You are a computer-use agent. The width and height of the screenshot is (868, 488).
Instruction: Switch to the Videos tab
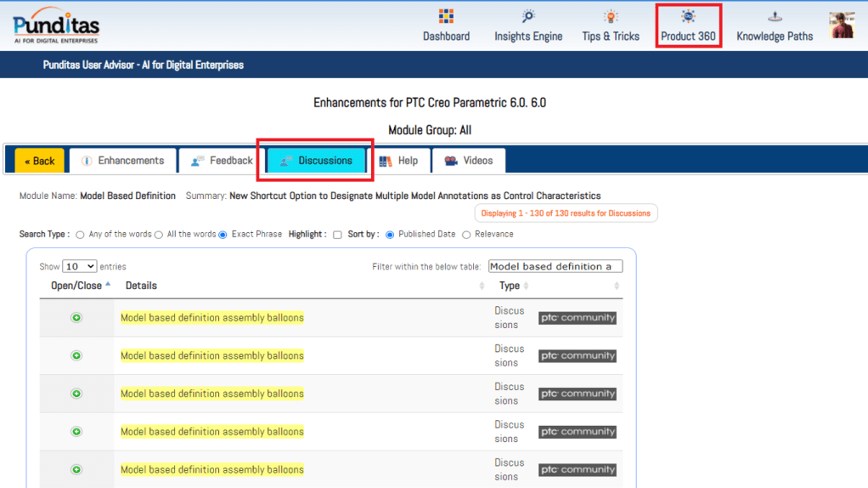click(x=469, y=161)
